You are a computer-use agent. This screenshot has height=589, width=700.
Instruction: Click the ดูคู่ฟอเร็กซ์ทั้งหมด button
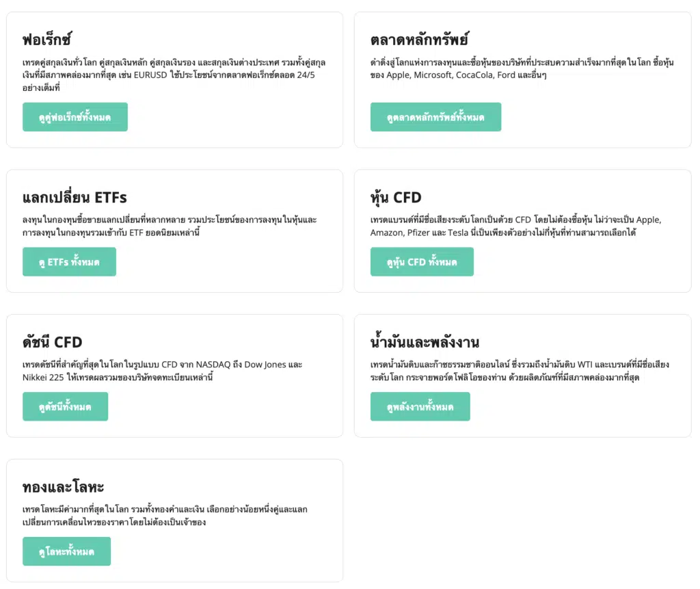click(75, 117)
